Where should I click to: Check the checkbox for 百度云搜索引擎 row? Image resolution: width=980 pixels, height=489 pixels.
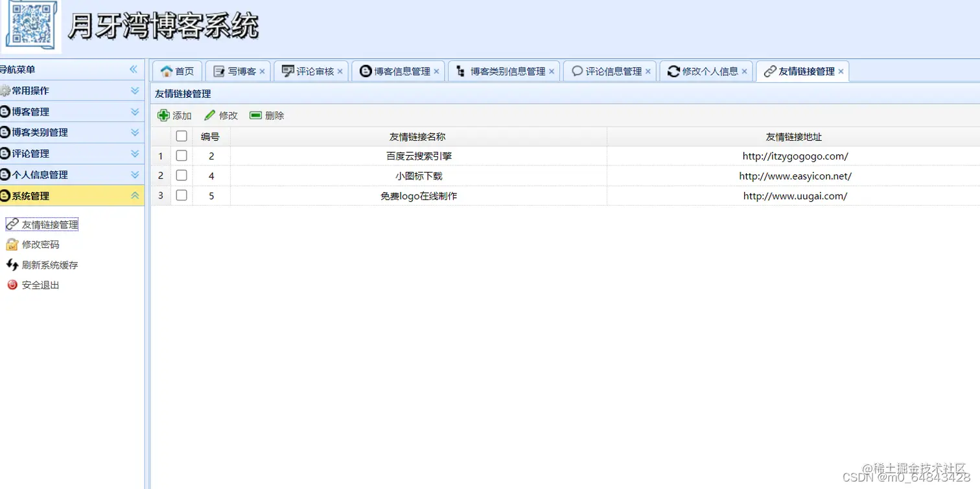point(181,156)
